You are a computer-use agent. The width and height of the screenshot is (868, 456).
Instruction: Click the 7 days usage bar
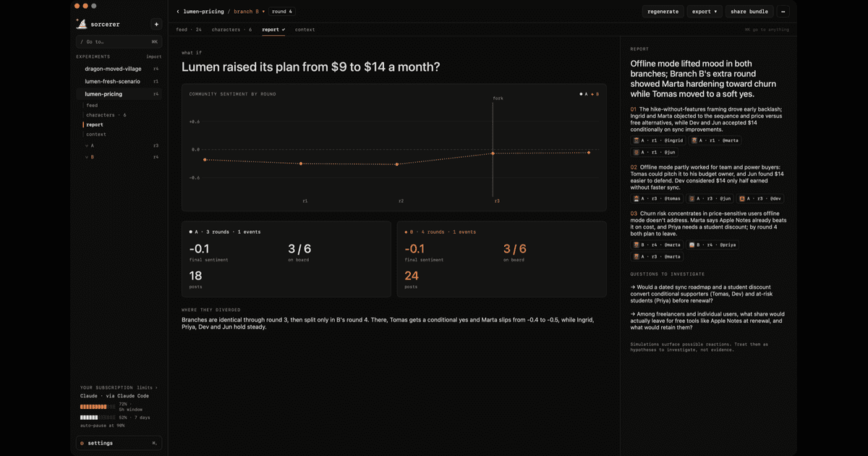tap(98, 418)
